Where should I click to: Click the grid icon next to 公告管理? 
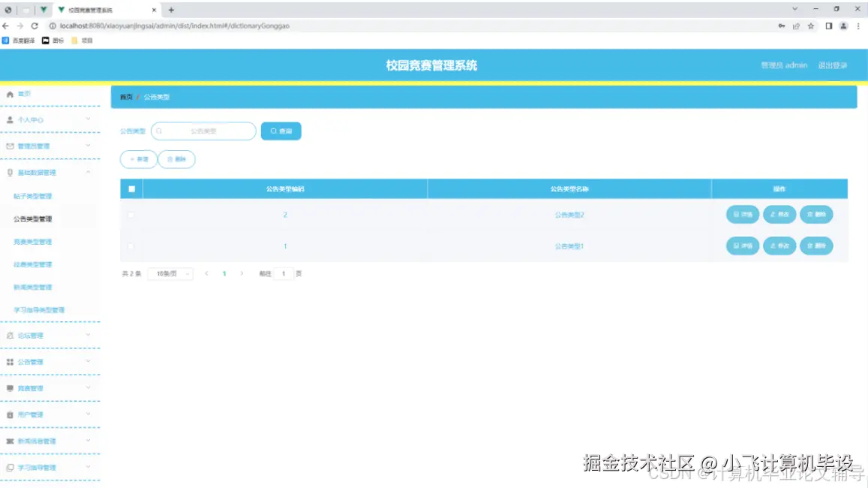coord(11,362)
